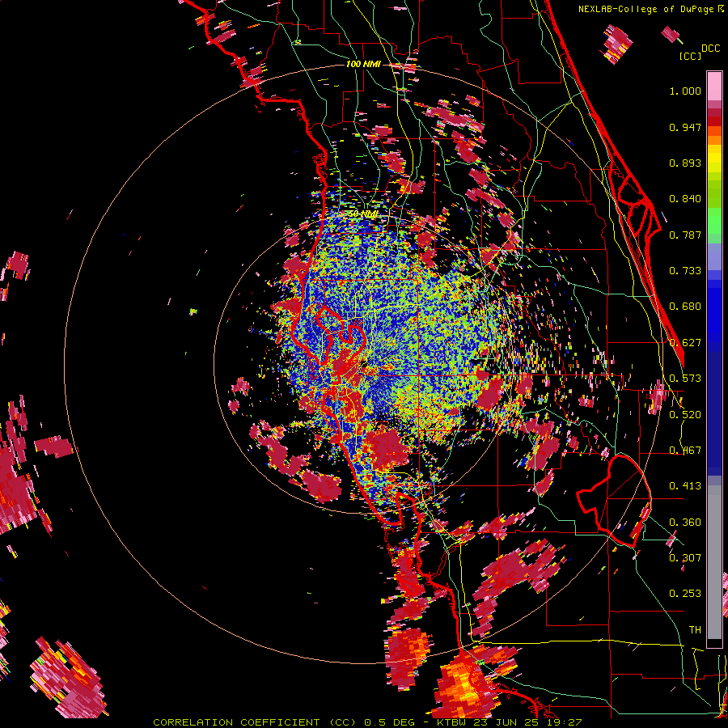Select the 0.733 scale label
728x728 pixels.
click(x=685, y=271)
